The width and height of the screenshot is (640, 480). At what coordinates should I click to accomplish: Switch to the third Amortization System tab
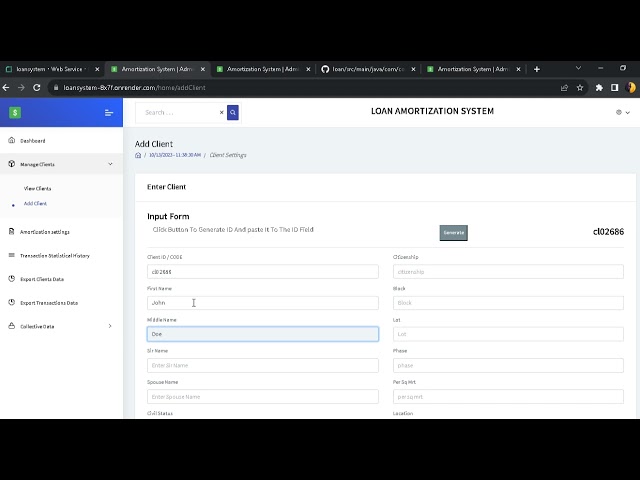[262, 69]
